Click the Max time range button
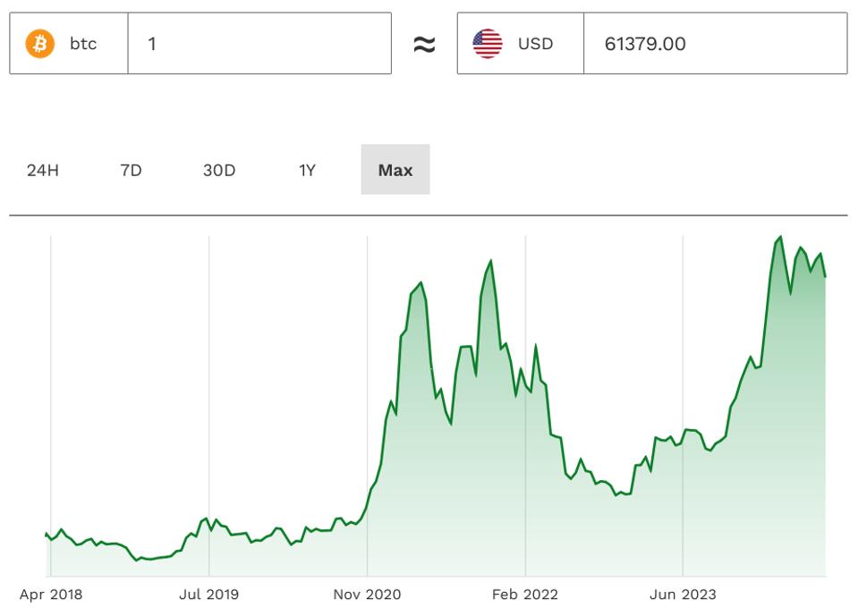 click(395, 169)
